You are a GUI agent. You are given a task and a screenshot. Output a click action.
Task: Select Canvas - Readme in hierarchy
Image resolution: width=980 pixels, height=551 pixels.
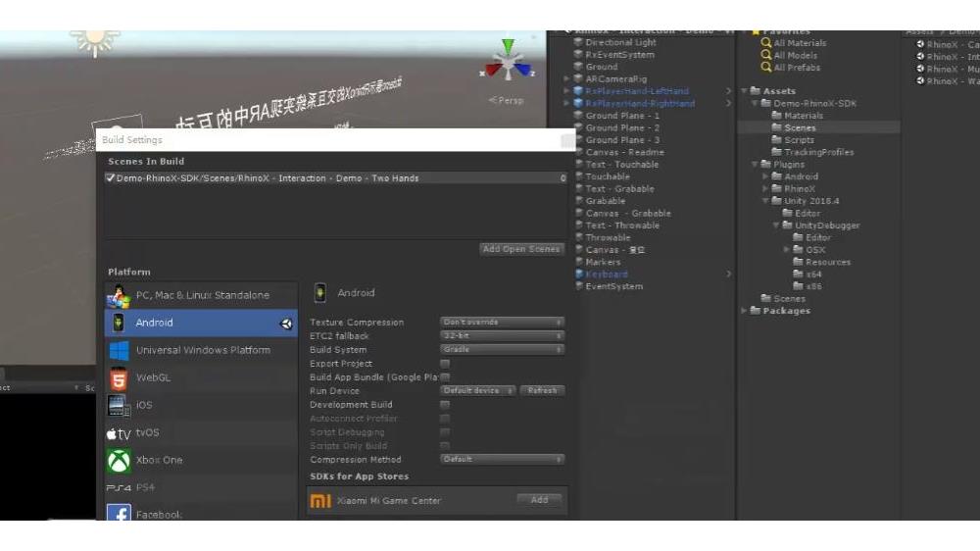tap(625, 153)
